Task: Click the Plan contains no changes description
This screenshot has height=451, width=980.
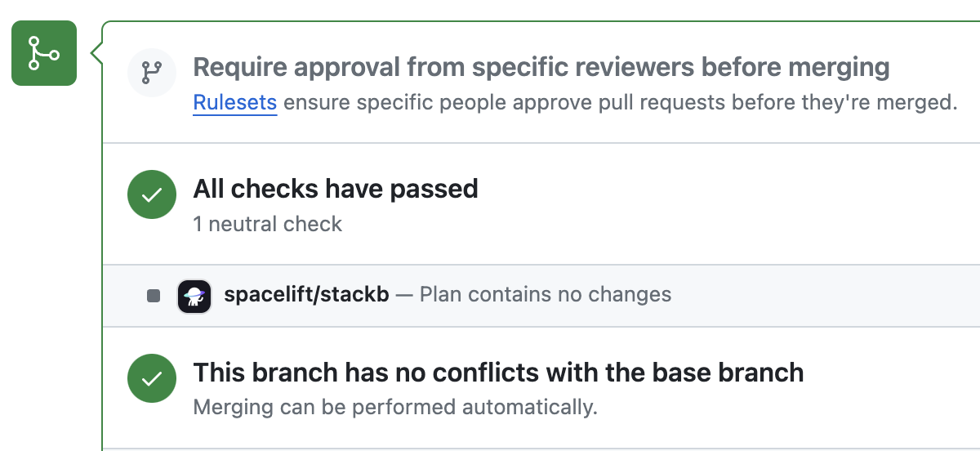Action: (545, 294)
